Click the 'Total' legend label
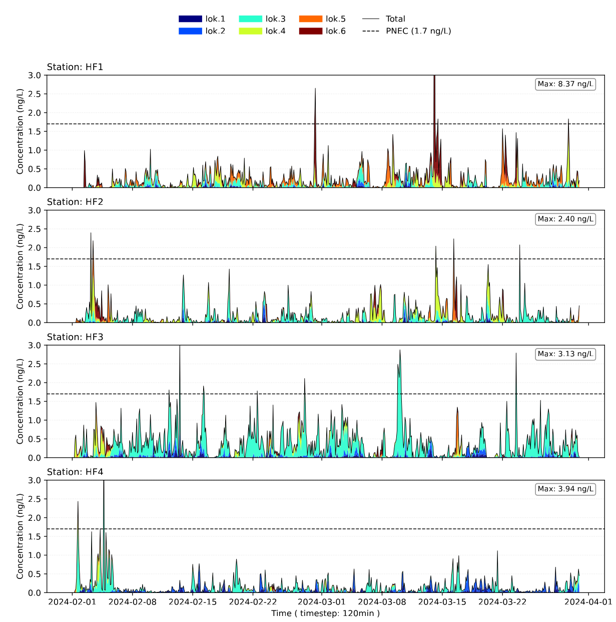This screenshot has width=616, height=622. (x=395, y=19)
